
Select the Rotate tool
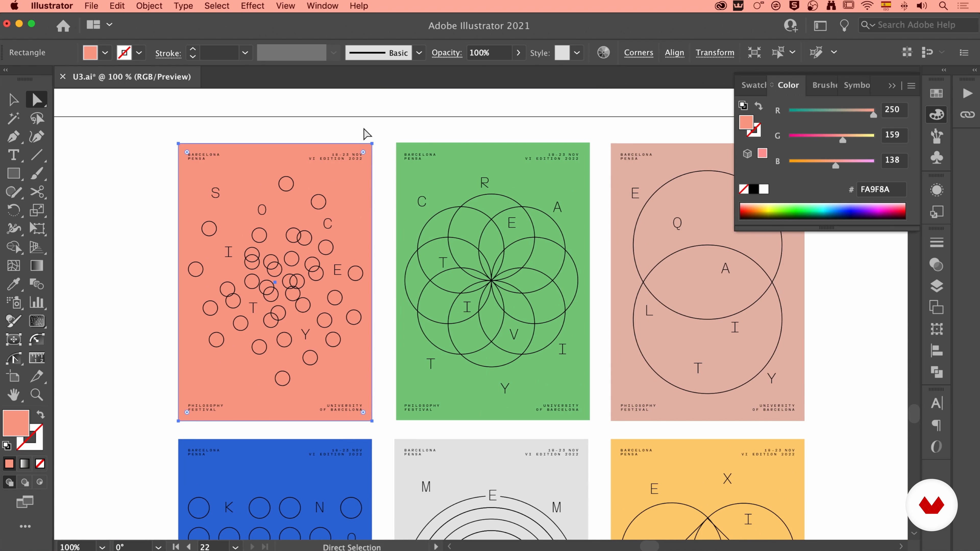coord(14,210)
